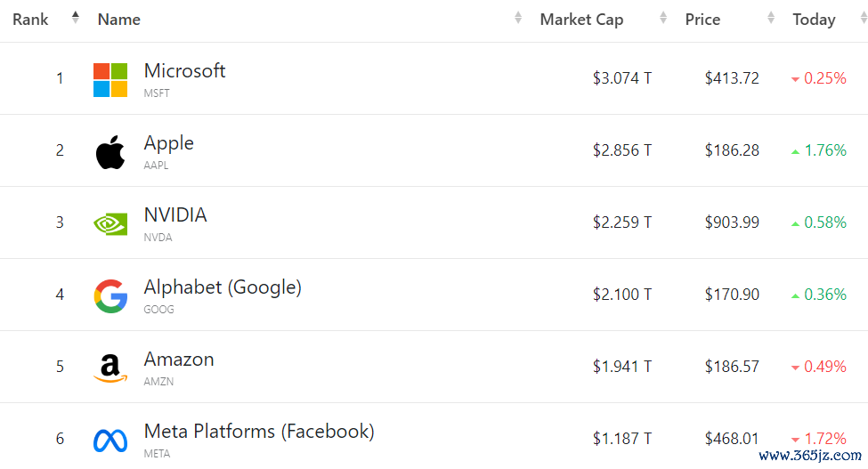The width and height of the screenshot is (868, 469).
Task: Open Meta Platforms (Facebook) link
Action: (x=259, y=432)
